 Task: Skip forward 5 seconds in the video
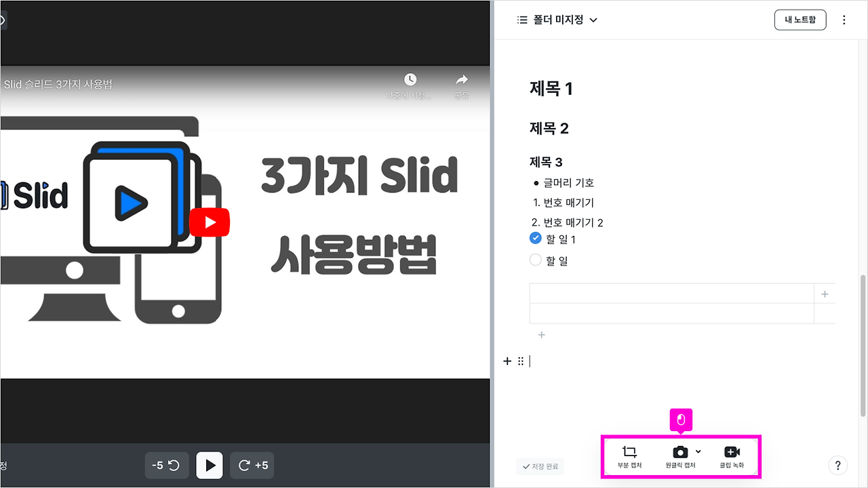[252, 465]
